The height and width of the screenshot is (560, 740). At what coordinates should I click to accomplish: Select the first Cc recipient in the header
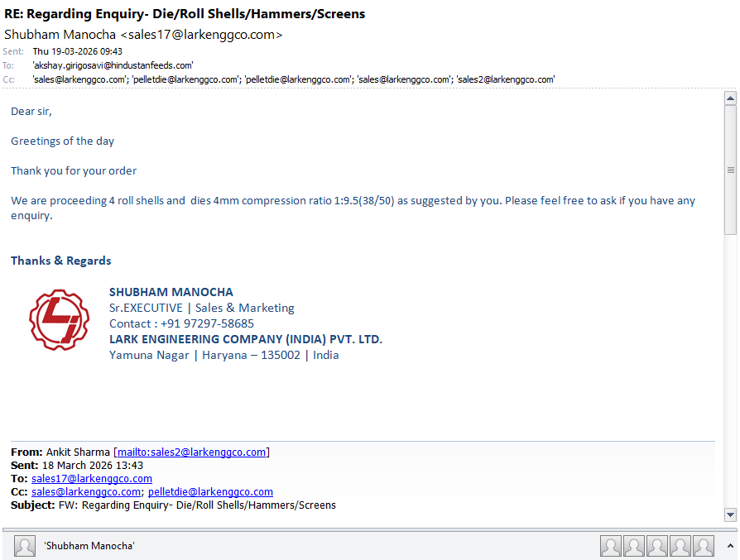pyautogui.click(x=79, y=79)
